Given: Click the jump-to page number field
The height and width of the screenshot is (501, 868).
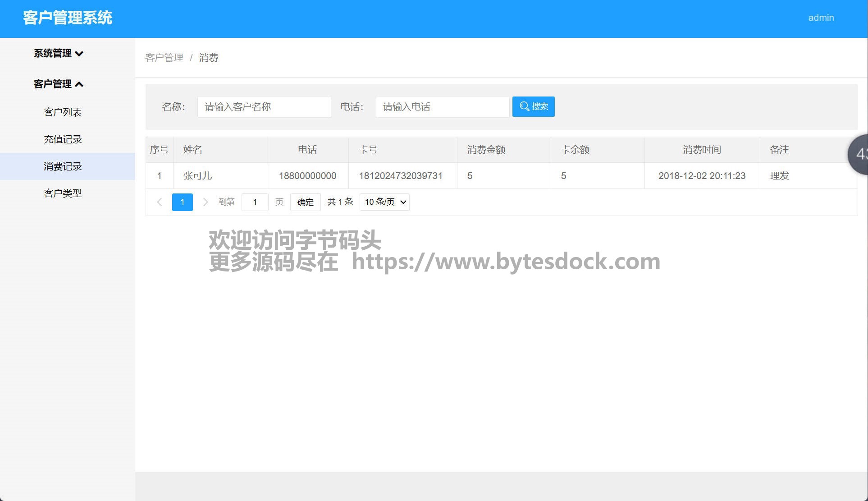Looking at the screenshot, I should [255, 202].
